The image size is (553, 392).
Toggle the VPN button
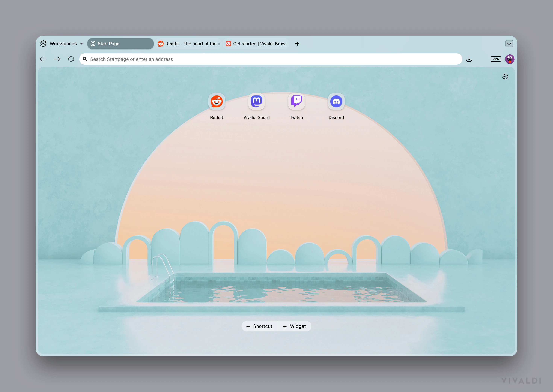(x=495, y=59)
